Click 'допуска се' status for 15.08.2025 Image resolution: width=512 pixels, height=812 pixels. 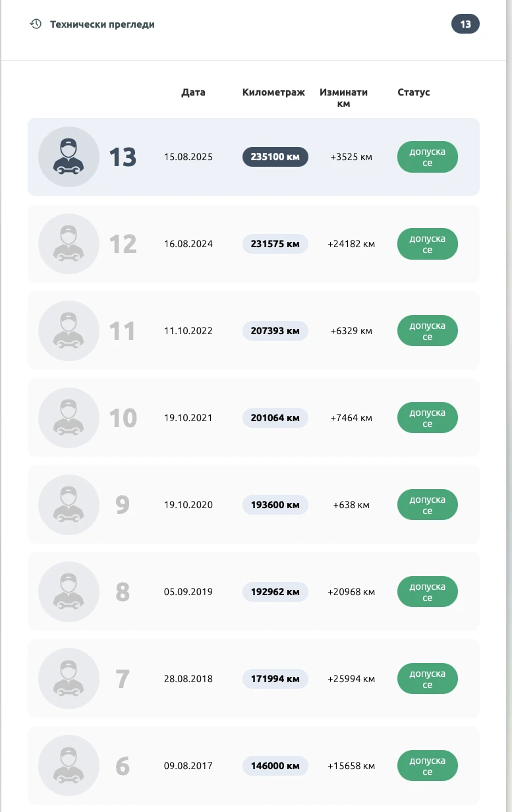click(428, 157)
